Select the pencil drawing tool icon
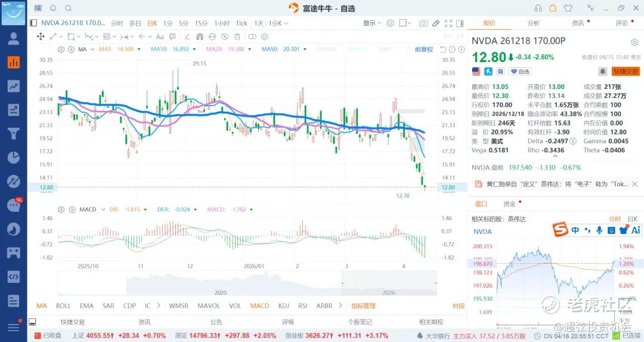Screen dimensions: 644x342 point(436,23)
